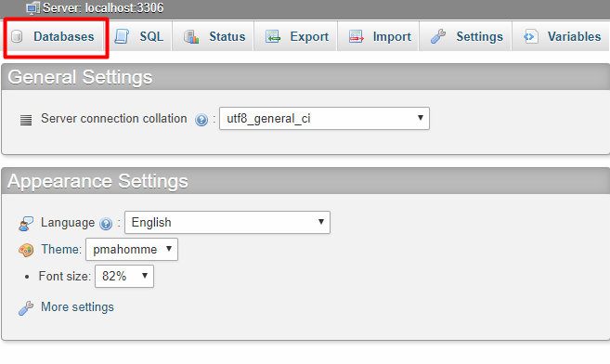Click the Import tab icon

356,36
